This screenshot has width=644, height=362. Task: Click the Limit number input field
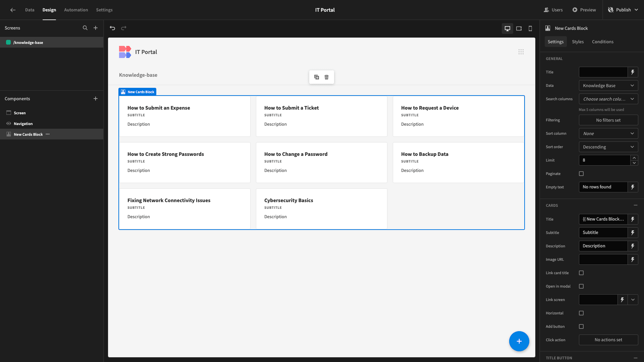coord(604,160)
